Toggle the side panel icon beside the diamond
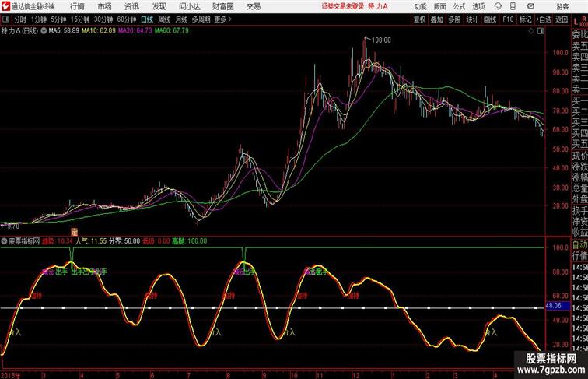Image resolution: width=588 pixels, height=379 pixels. (x=541, y=31)
